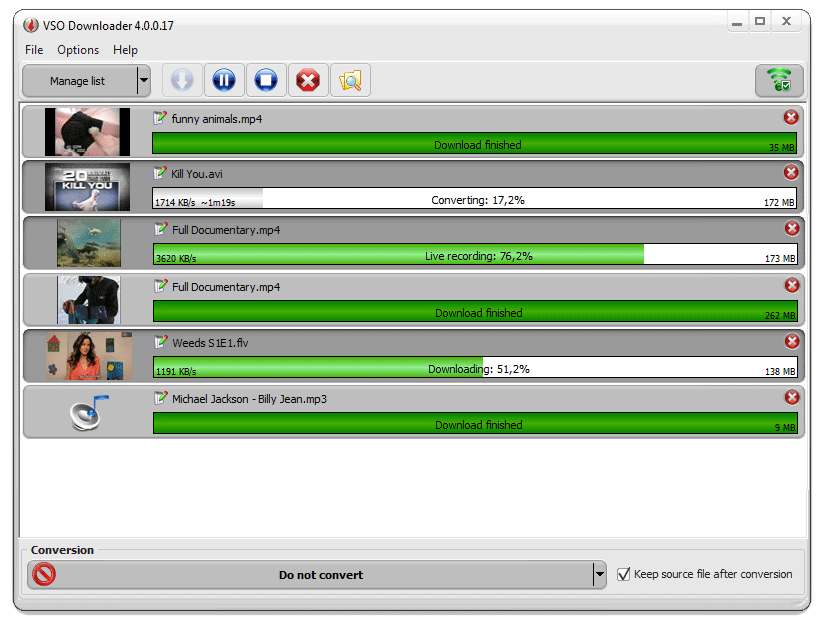Expand the Manage list dropdown arrow
The image size is (821, 625).
(x=143, y=81)
